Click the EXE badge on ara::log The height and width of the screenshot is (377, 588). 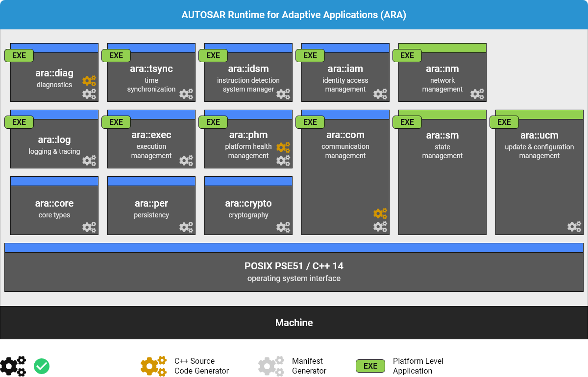19,122
